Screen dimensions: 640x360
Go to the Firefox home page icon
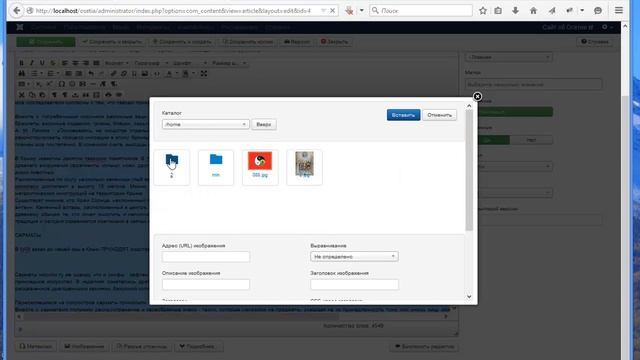pyautogui.click(x=533, y=11)
